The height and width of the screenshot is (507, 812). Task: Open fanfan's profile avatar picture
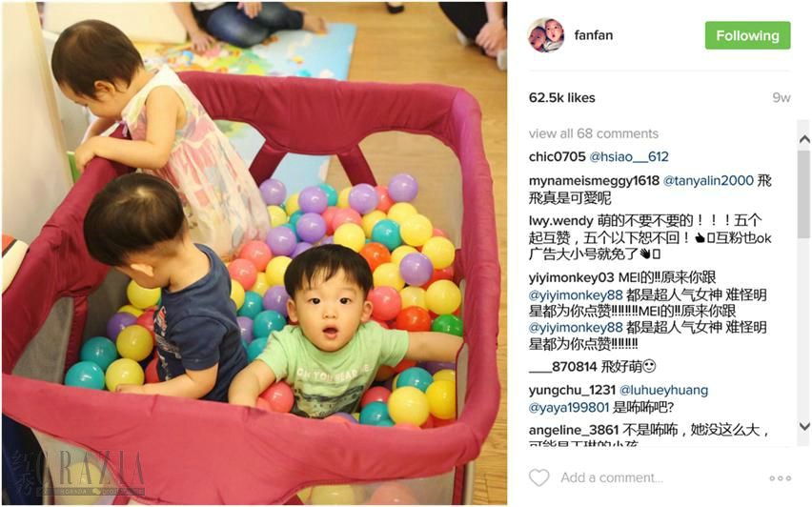tap(546, 35)
